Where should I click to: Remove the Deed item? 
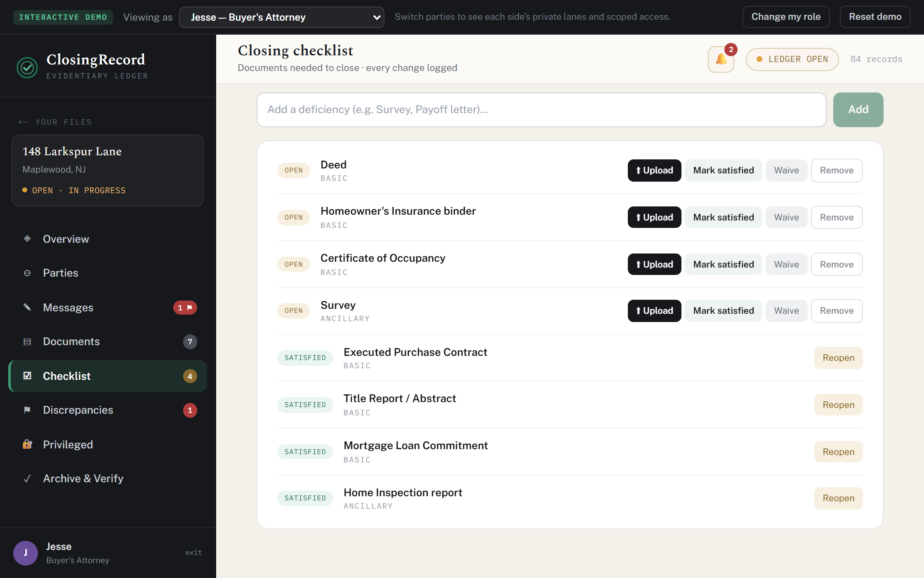tap(837, 171)
